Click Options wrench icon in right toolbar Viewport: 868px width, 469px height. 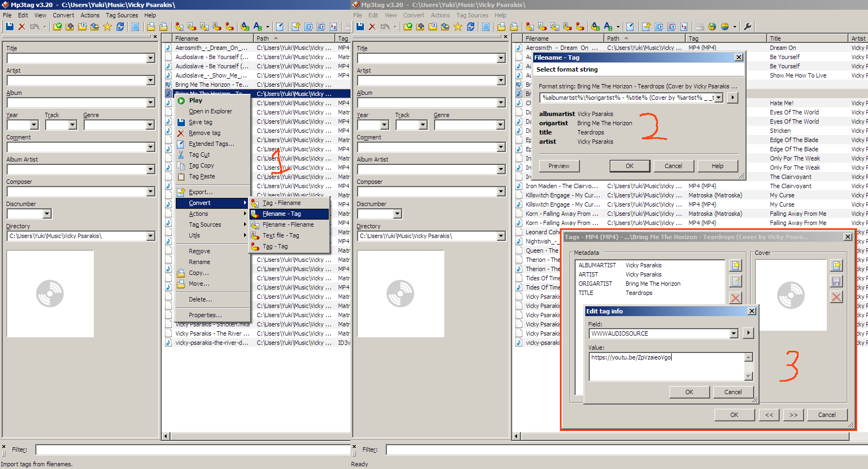point(748,27)
